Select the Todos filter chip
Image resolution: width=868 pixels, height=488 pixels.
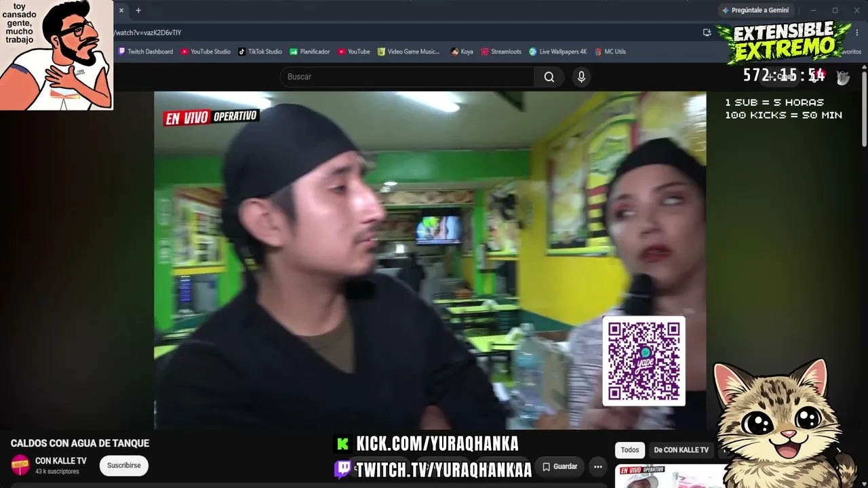click(630, 450)
